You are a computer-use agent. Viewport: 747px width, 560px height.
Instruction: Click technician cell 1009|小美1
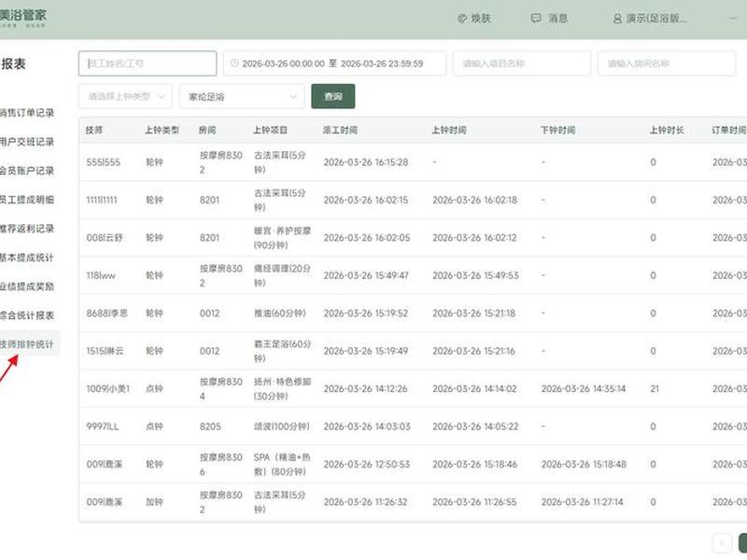(x=107, y=388)
